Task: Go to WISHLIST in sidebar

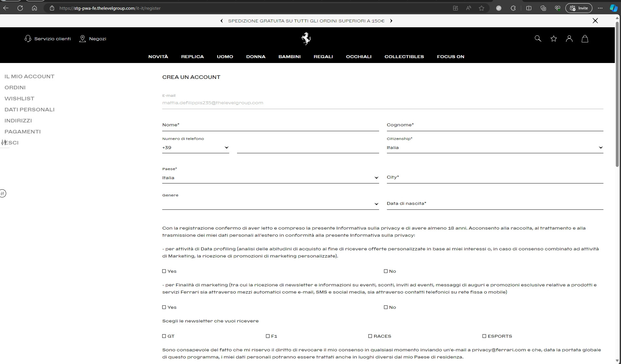Action: coord(20,99)
